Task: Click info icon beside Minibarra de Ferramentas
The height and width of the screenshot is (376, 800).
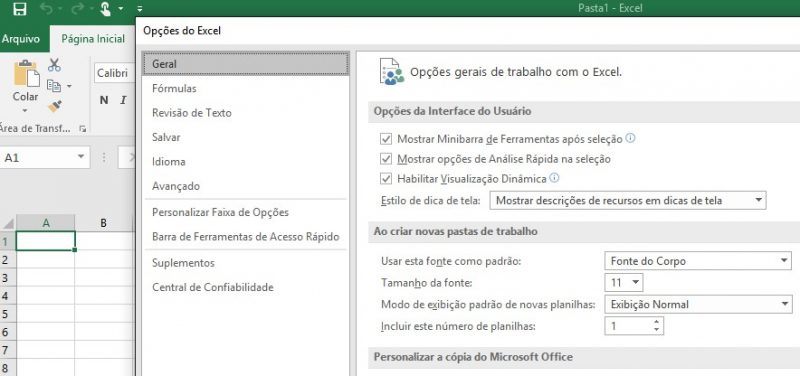Action: coord(631,138)
